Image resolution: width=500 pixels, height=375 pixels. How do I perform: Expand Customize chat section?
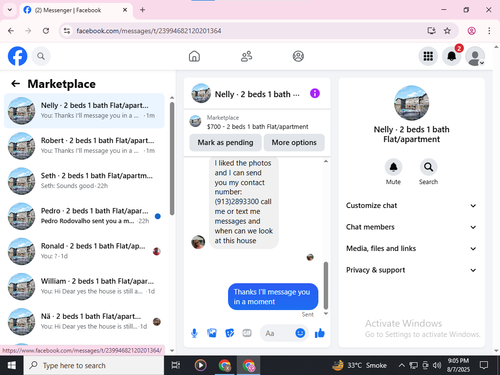[411, 206]
